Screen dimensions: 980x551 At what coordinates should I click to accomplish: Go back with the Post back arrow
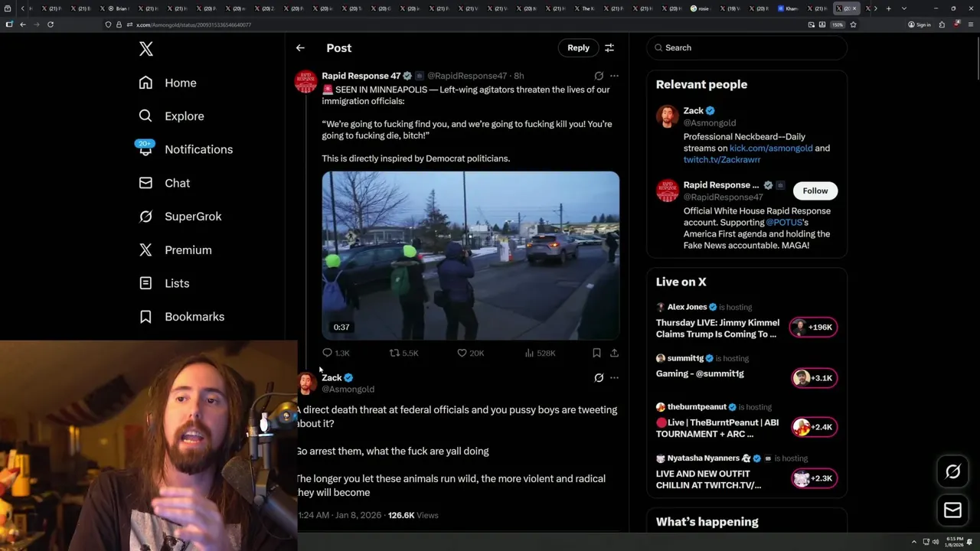300,47
